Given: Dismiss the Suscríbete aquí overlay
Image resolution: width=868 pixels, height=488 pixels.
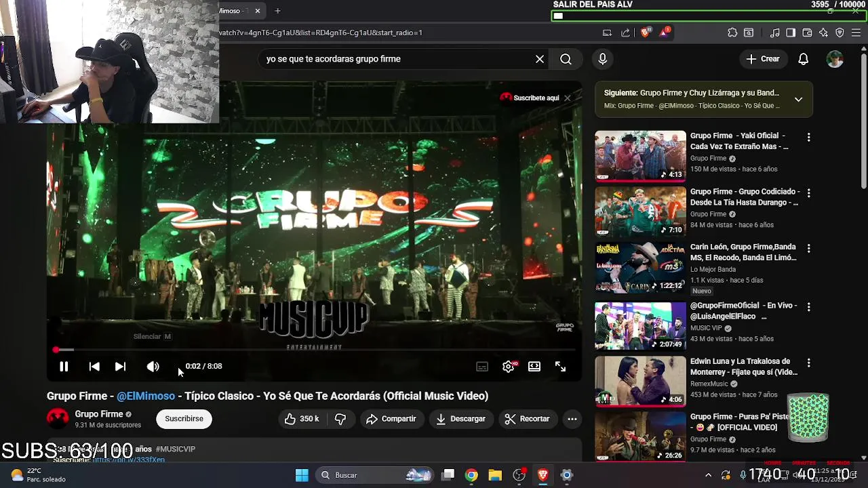Looking at the screenshot, I should [x=568, y=98].
